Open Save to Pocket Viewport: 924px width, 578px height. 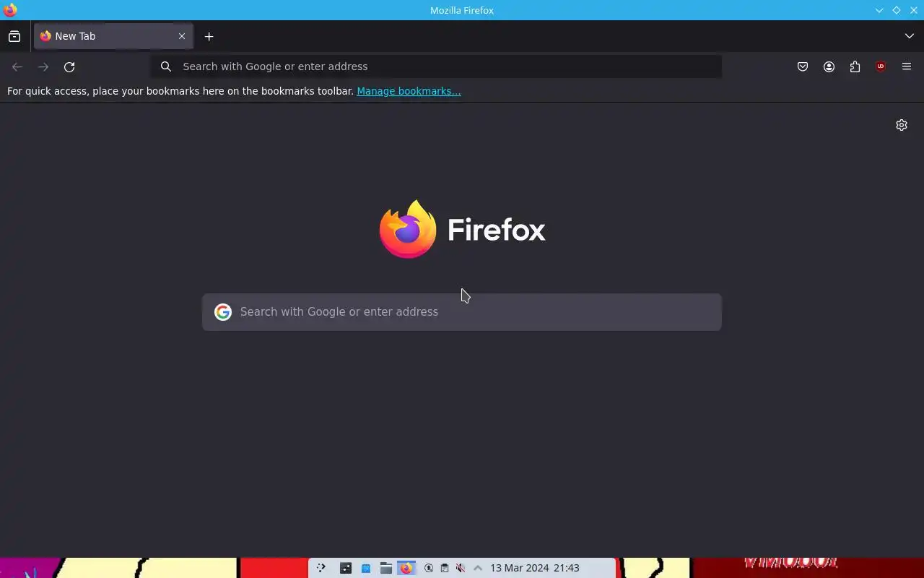[803, 66]
